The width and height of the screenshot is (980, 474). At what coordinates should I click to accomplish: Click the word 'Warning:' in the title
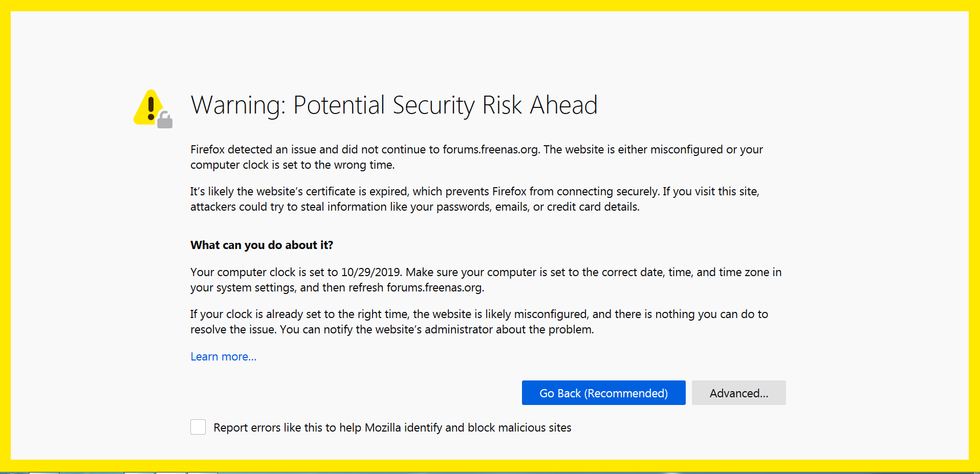(x=238, y=105)
